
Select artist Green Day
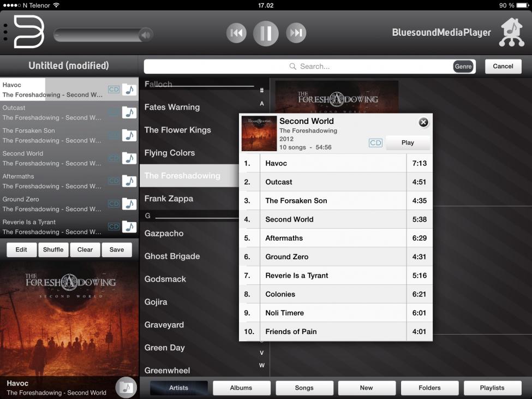tap(165, 348)
